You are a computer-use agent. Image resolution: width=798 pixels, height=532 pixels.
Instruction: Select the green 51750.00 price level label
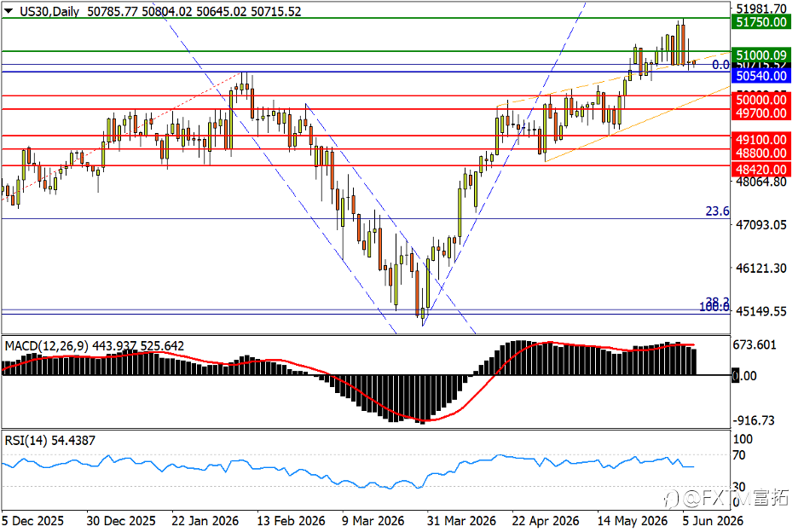pyautogui.click(x=760, y=22)
